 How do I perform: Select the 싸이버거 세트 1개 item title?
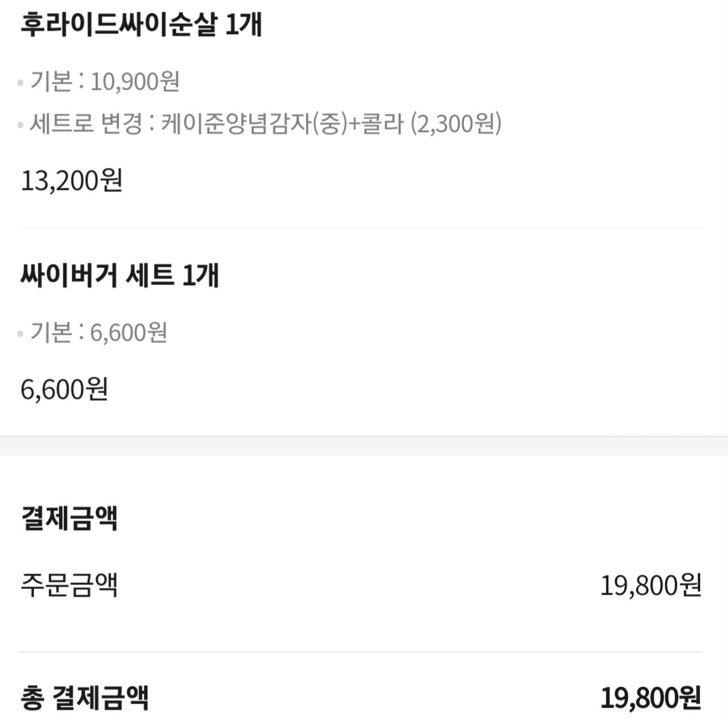pyautogui.click(x=120, y=275)
